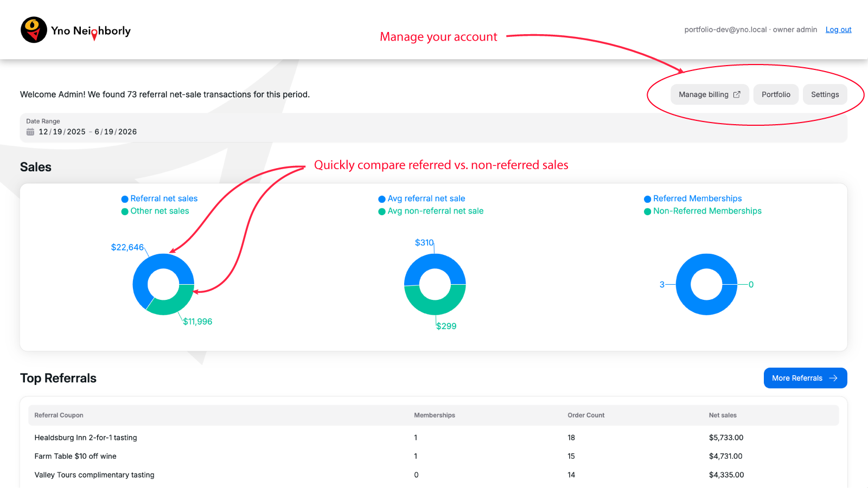Click the $22,646 chart value
Image resolution: width=868 pixels, height=488 pixels.
tap(127, 247)
